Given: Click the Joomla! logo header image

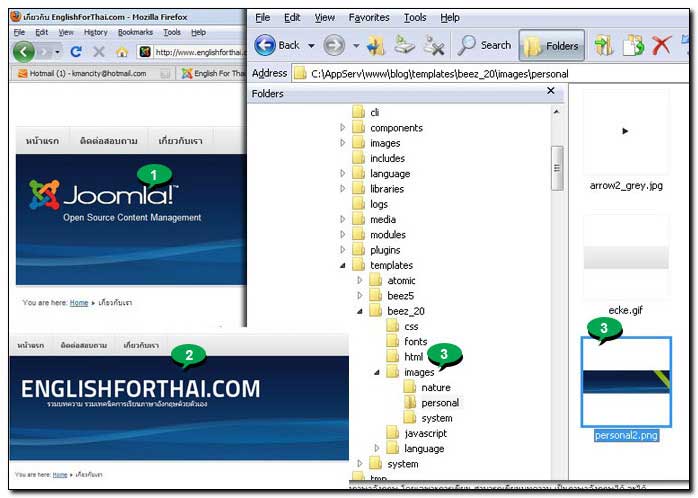Looking at the screenshot, I should [130, 219].
